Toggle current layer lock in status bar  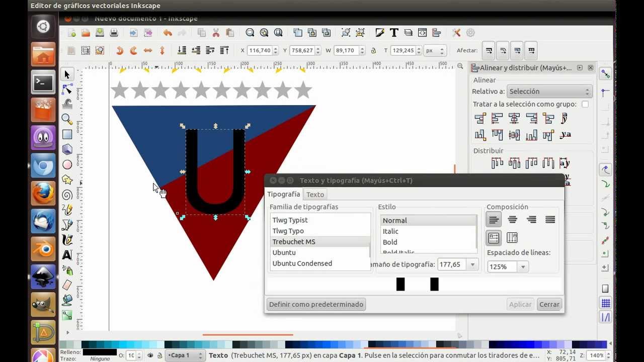click(x=159, y=355)
